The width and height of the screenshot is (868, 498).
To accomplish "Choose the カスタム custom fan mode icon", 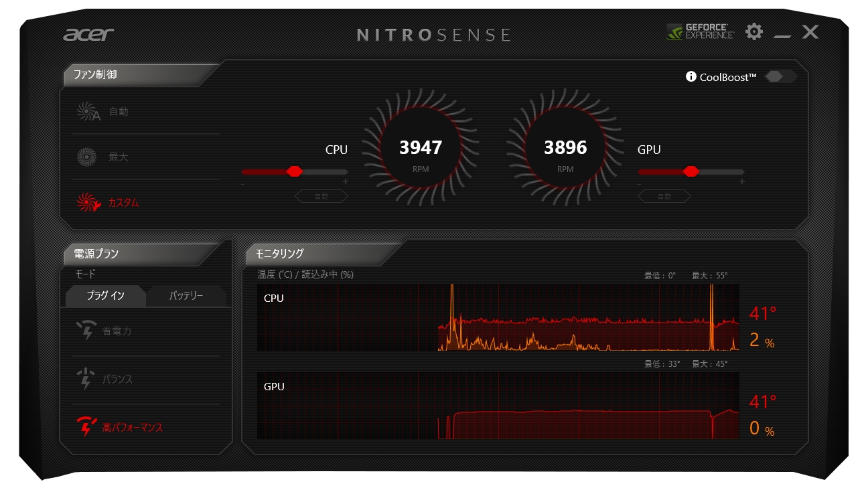I will click(x=88, y=202).
